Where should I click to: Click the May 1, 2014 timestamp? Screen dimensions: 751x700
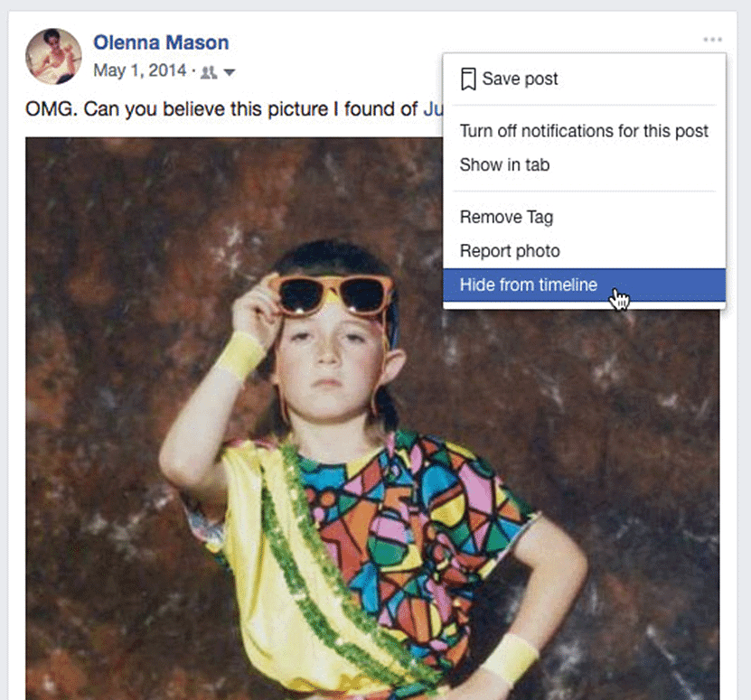pyautogui.click(x=139, y=70)
